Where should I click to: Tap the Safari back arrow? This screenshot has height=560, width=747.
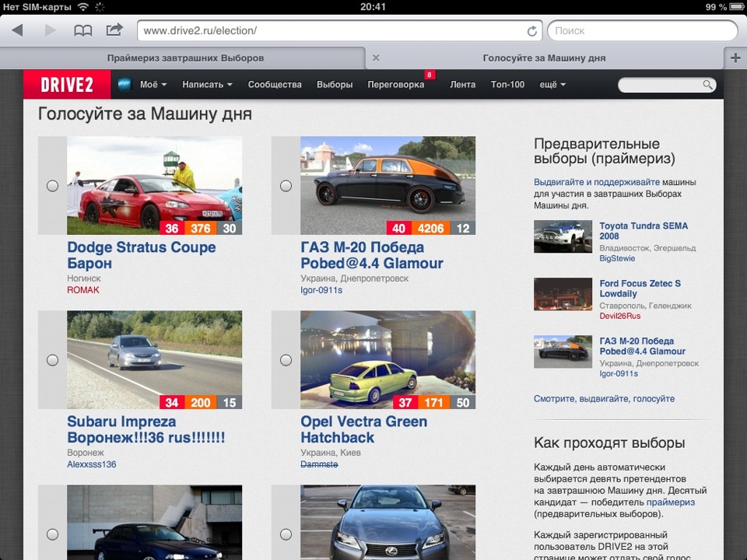pos(18,30)
